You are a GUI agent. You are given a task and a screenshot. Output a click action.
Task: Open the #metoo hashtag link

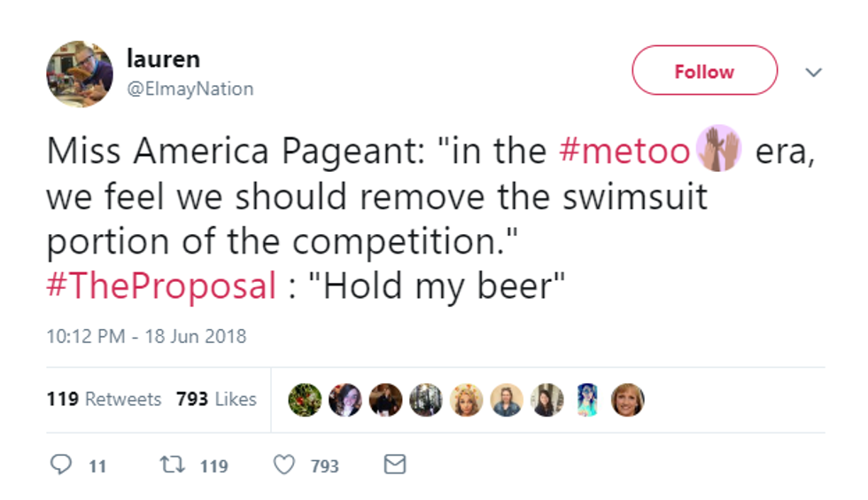coord(624,152)
